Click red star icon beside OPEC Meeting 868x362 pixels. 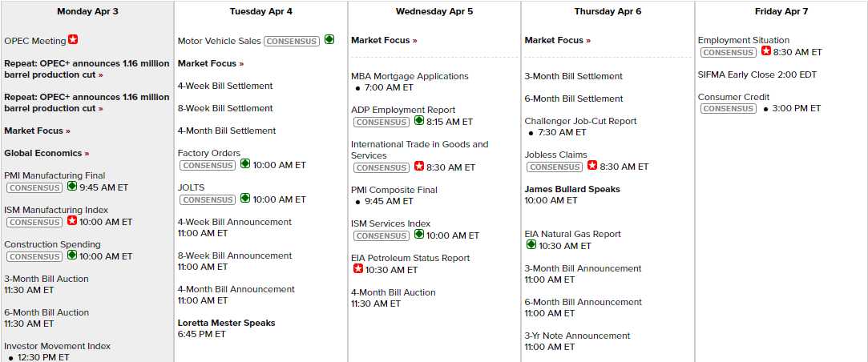tap(73, 39)
